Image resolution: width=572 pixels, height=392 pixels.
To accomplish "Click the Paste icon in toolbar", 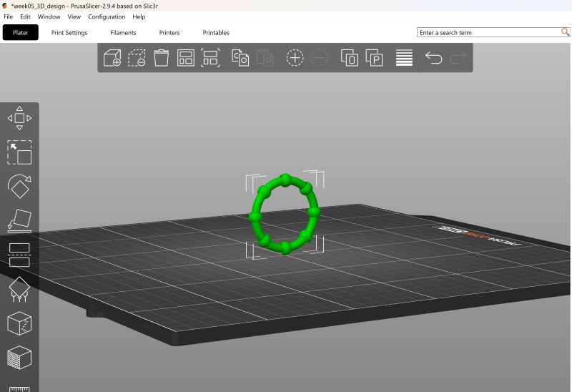I will pyautogui.click(x=265, y=58).
